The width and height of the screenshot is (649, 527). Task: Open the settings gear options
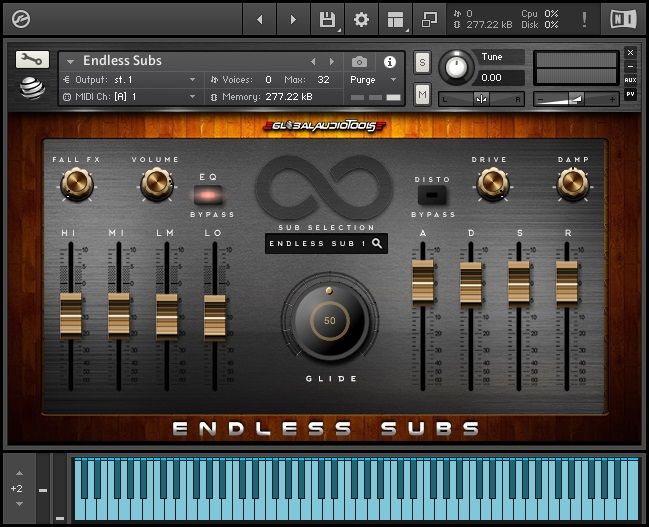[x=361, y=19]
